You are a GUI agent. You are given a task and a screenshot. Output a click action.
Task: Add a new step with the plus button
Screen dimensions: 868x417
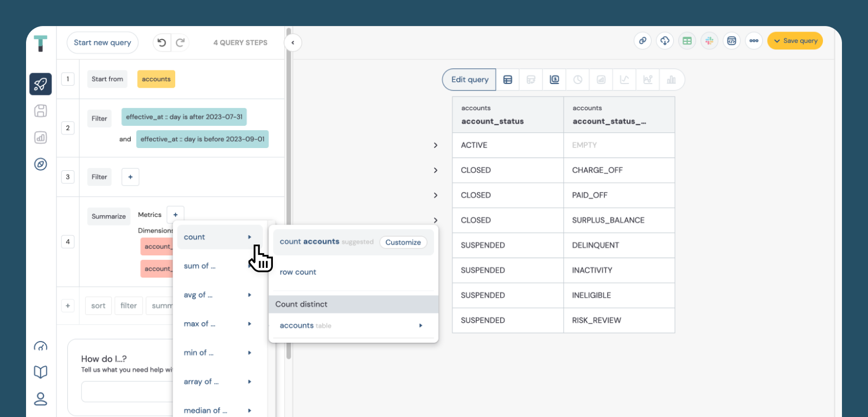pos(68,306)
